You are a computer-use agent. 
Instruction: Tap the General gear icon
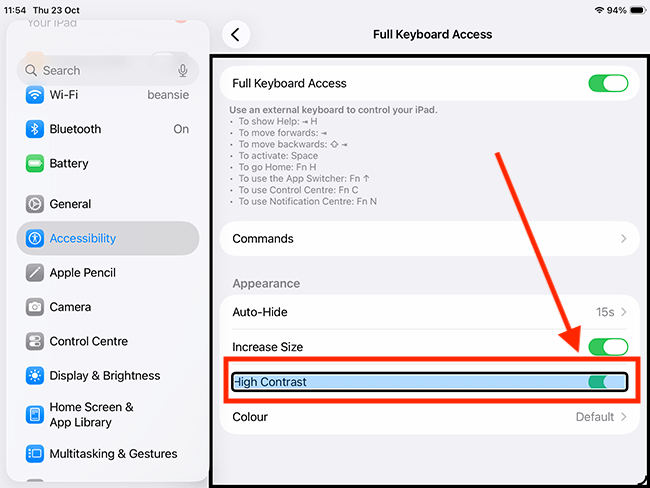point(35,204)
